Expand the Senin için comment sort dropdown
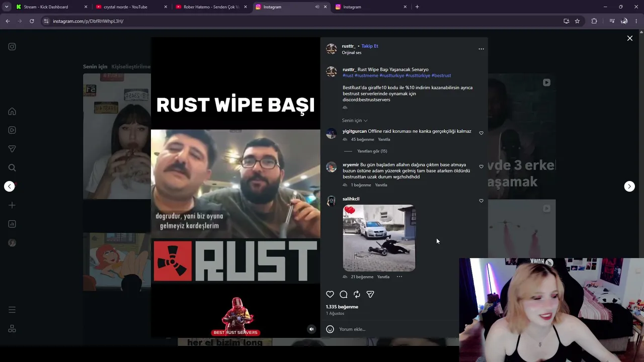This screenshot has height=362, width=644. (355, 121)
